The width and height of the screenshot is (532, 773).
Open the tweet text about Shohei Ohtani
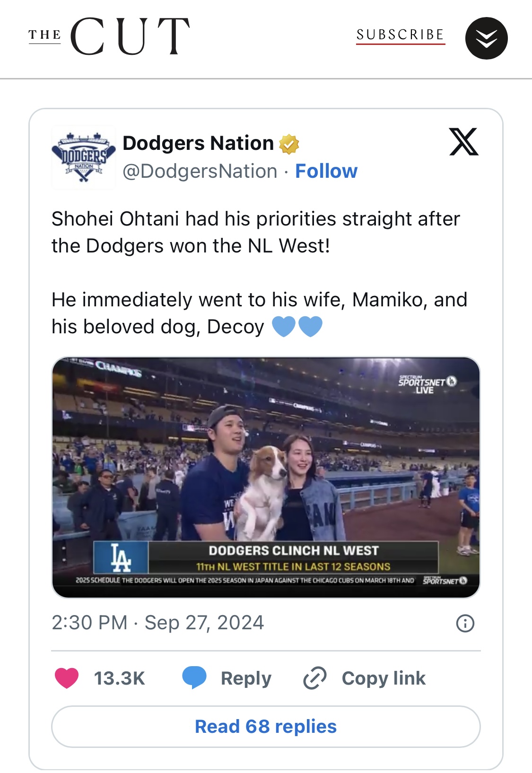(259, 273)
